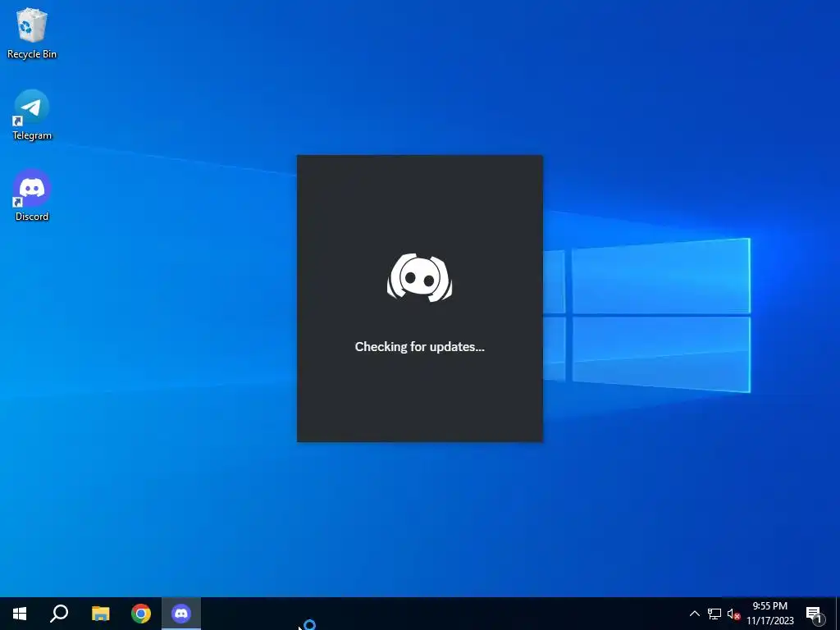The image size is (840, 630).
Task: Click the Discord logo in updater window
Action: tap(419, 277)
